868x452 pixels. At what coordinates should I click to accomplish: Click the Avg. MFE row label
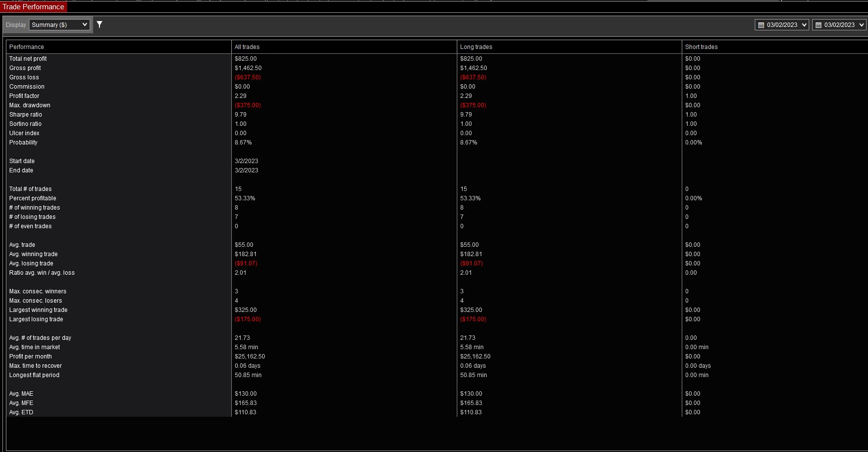click(21, 403)
